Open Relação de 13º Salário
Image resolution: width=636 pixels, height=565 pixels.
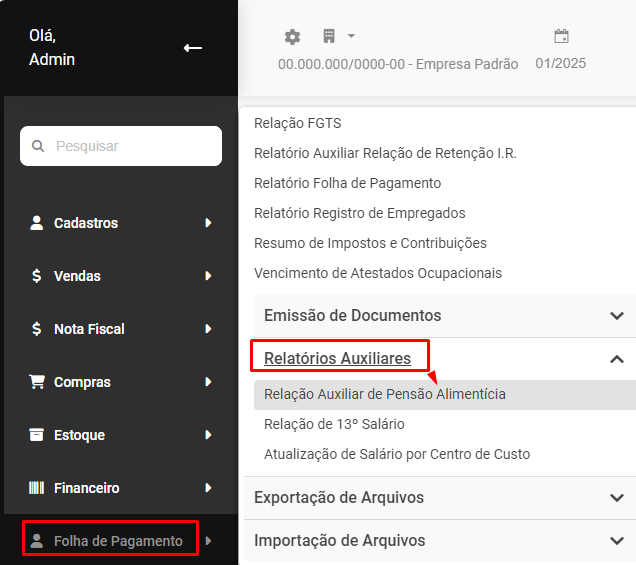(x=334, y=424)
